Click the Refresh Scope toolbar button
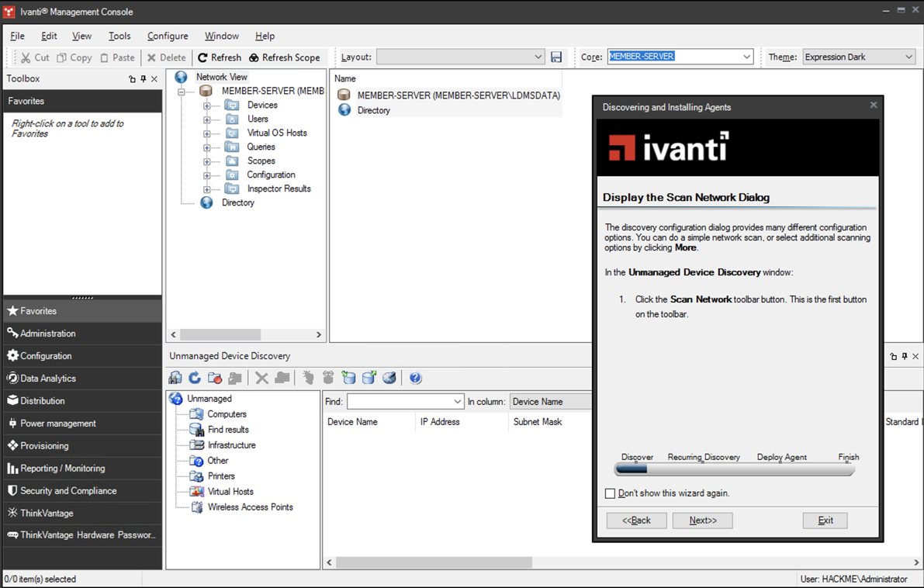Viewport: 924px width, 588px height. (284, 57)
